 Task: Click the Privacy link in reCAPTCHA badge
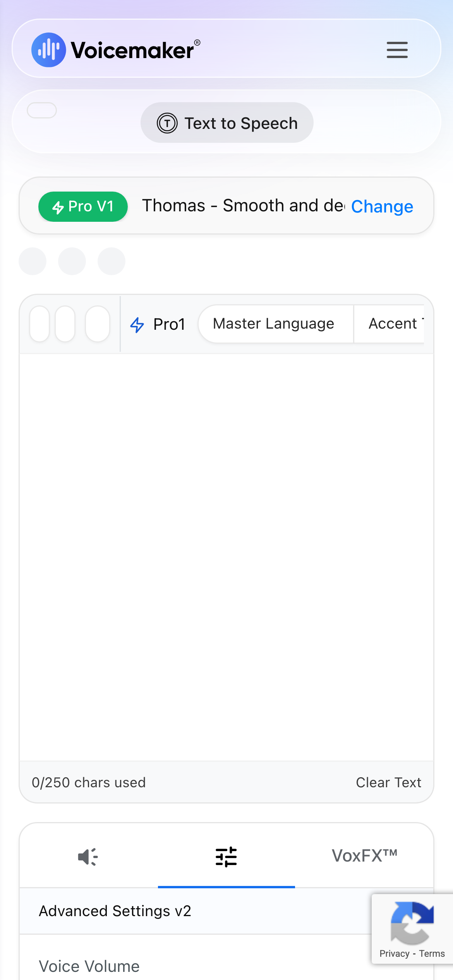pos(394,954)
